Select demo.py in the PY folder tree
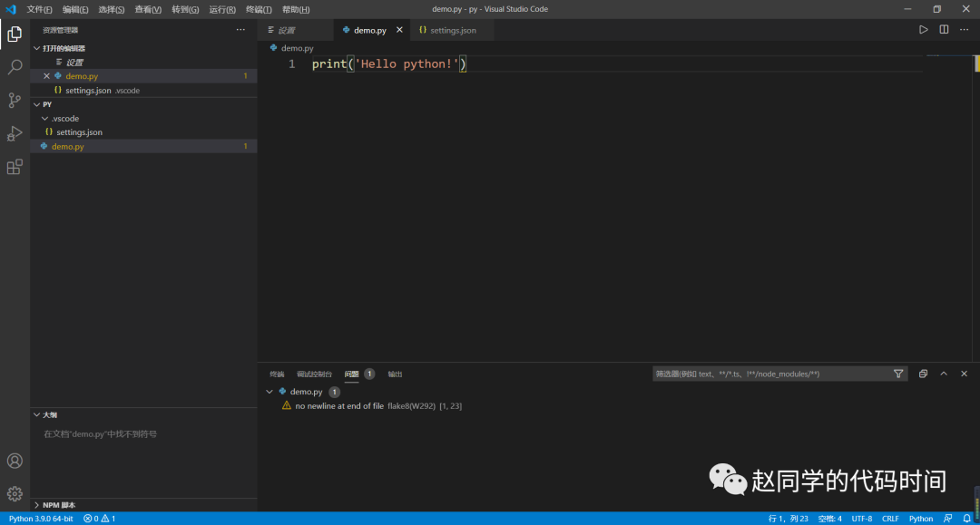 (143, 146)
